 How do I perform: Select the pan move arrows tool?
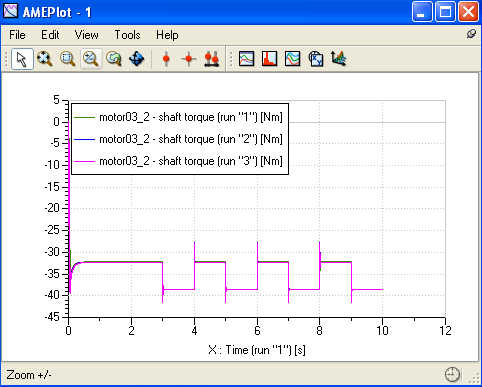[x=137, y=59]
